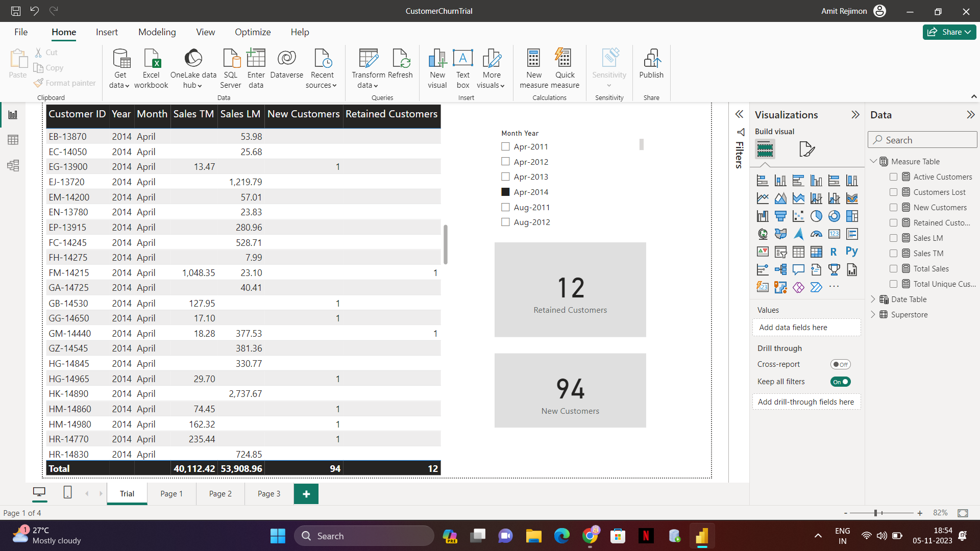Click the table's vertical scrollbar thumb

[x=446, y=244]
